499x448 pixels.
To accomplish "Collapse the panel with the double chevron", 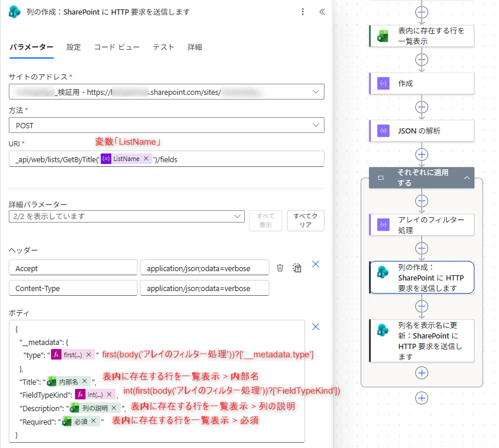I will (x=322, y=12).
